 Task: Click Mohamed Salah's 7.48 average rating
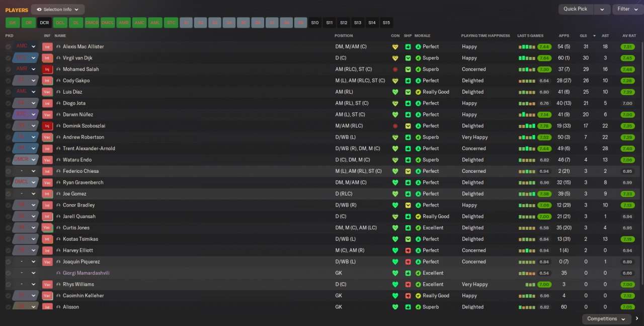627,70
